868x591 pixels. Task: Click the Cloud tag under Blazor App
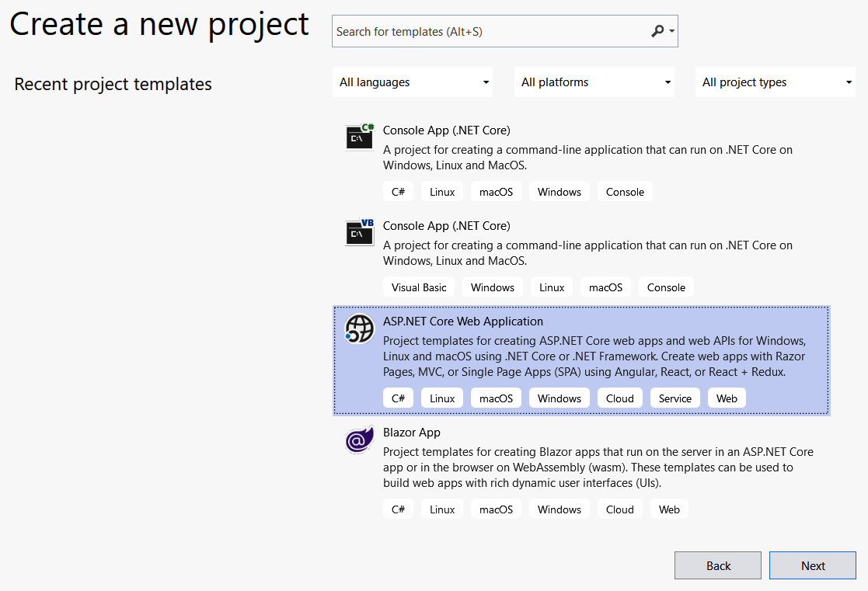[619, 509]
